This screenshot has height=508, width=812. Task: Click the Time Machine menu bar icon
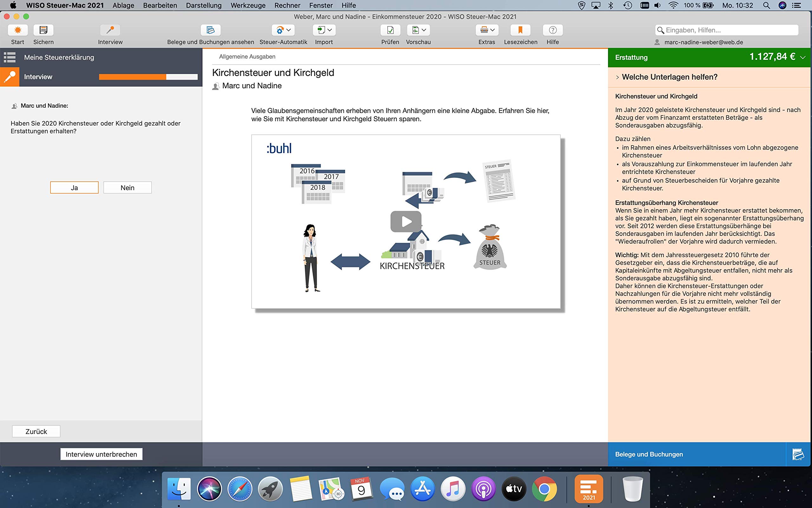(x=627, y=5)
